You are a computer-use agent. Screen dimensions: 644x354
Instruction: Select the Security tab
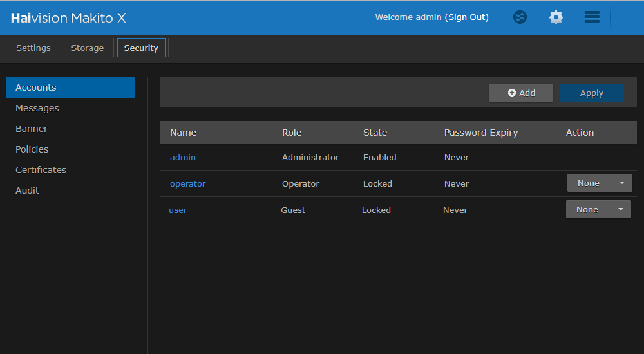141,48
